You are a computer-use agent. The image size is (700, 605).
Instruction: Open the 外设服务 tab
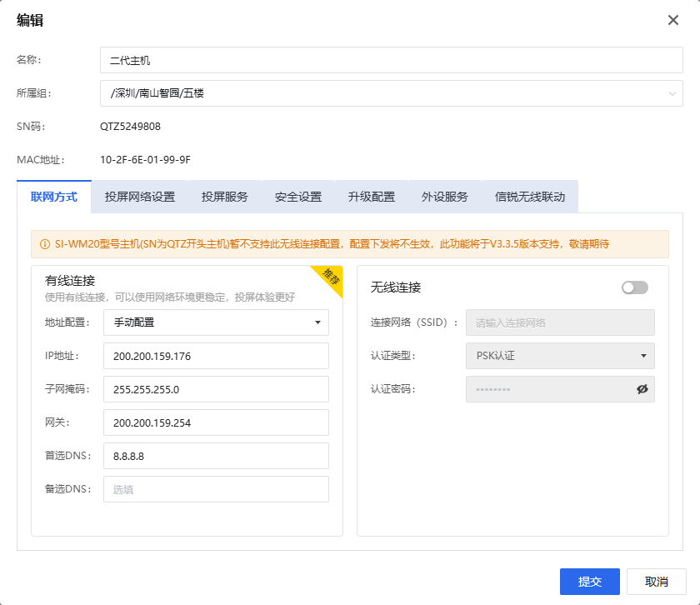445,197
